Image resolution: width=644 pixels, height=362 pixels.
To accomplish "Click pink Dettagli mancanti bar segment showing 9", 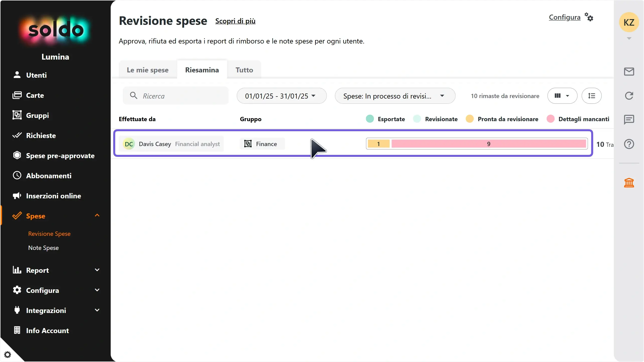I will click(489, 144).
